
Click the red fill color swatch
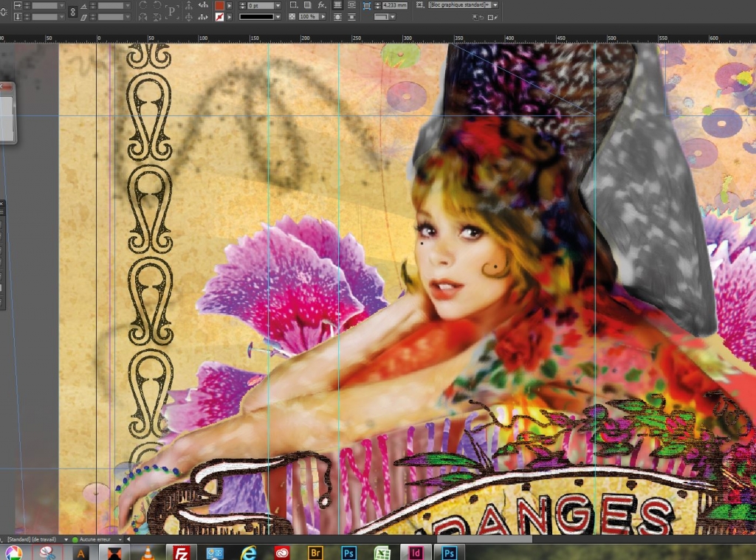point(219,6)
